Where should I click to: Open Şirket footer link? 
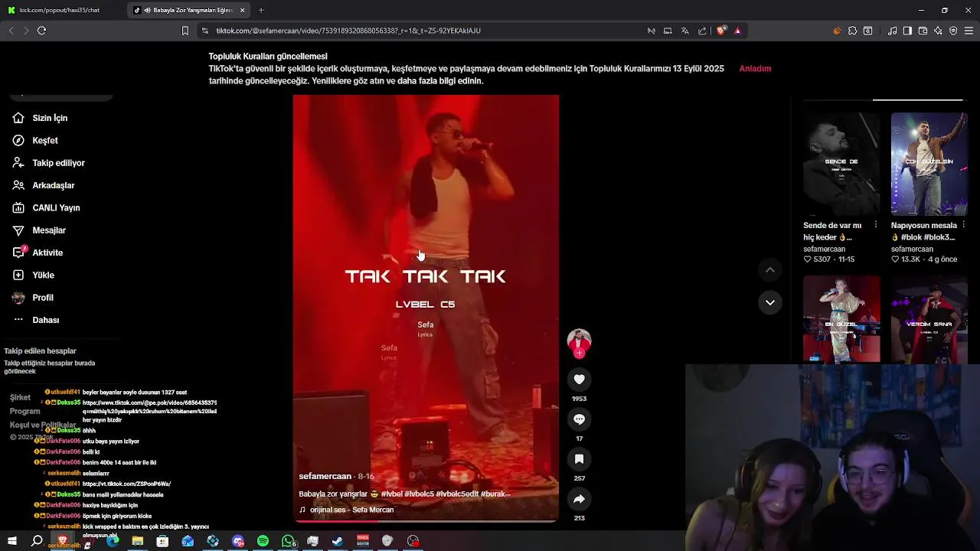(x=20, y=397)
